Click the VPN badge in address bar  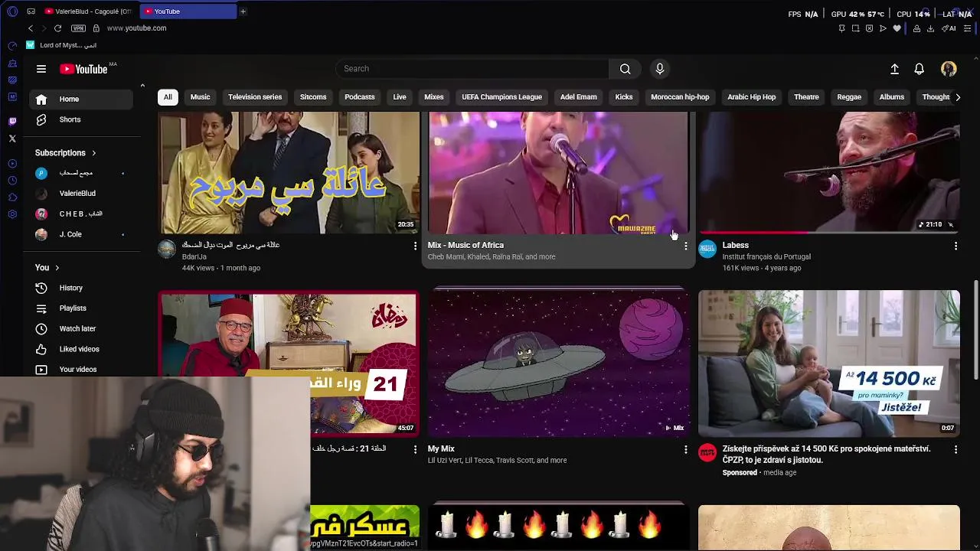pos(78,28)
